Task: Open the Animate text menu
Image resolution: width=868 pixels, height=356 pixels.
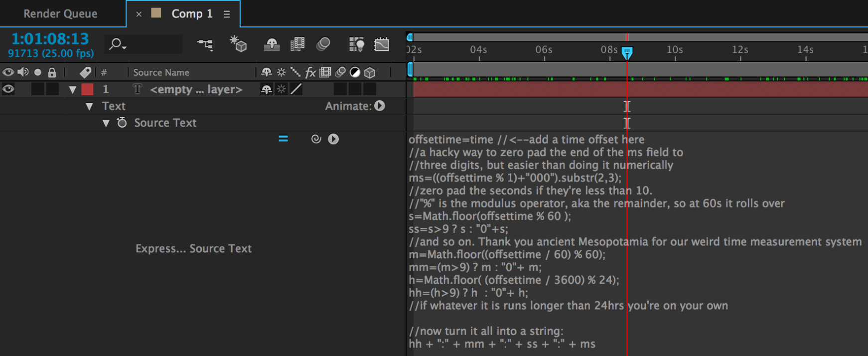Action: (x=380, y=106)
